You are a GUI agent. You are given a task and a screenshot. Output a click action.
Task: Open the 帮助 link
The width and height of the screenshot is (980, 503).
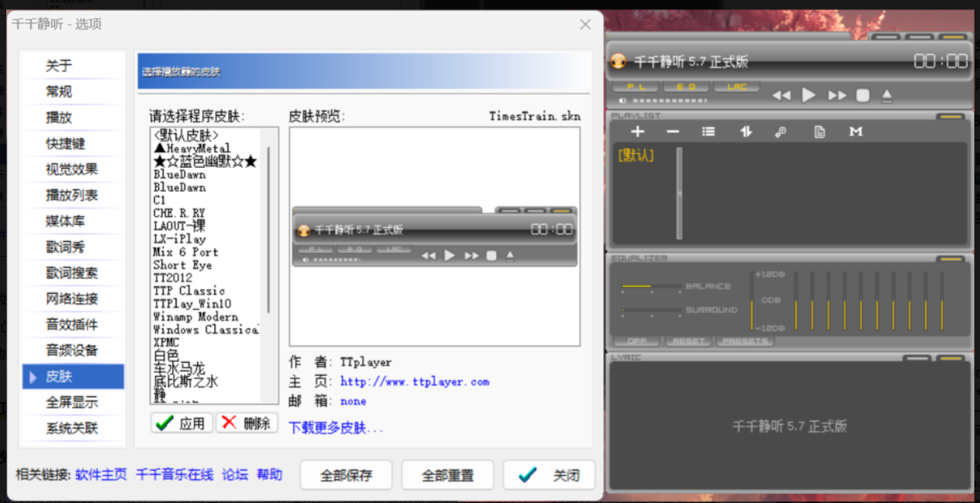pyautogui.click(x=270, y=475)
